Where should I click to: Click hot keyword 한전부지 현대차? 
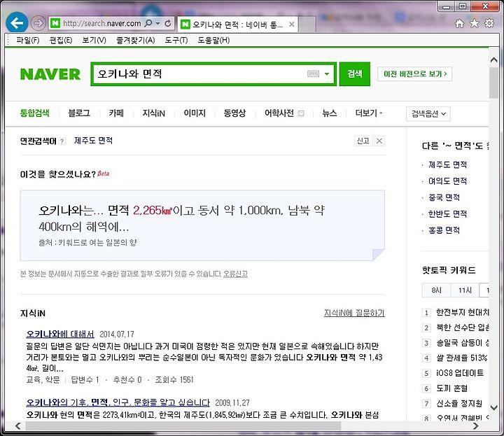pyautogui.click(x=462, y=312)
